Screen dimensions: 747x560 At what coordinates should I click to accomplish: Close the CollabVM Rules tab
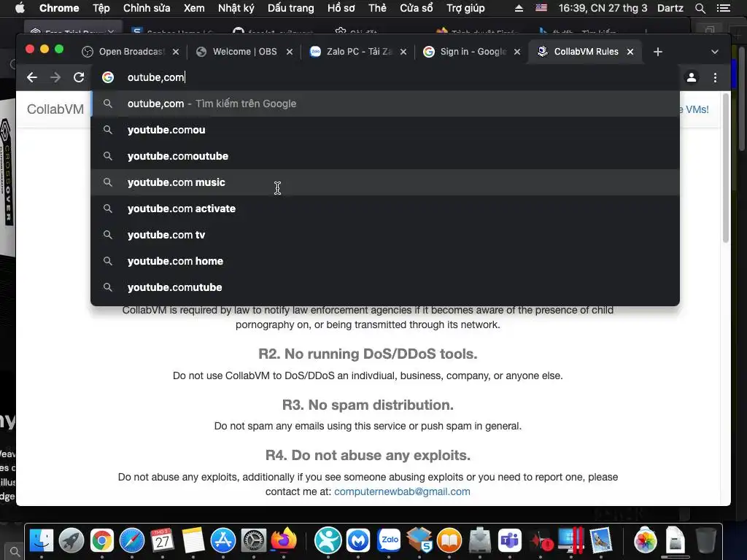pos(630,52)
